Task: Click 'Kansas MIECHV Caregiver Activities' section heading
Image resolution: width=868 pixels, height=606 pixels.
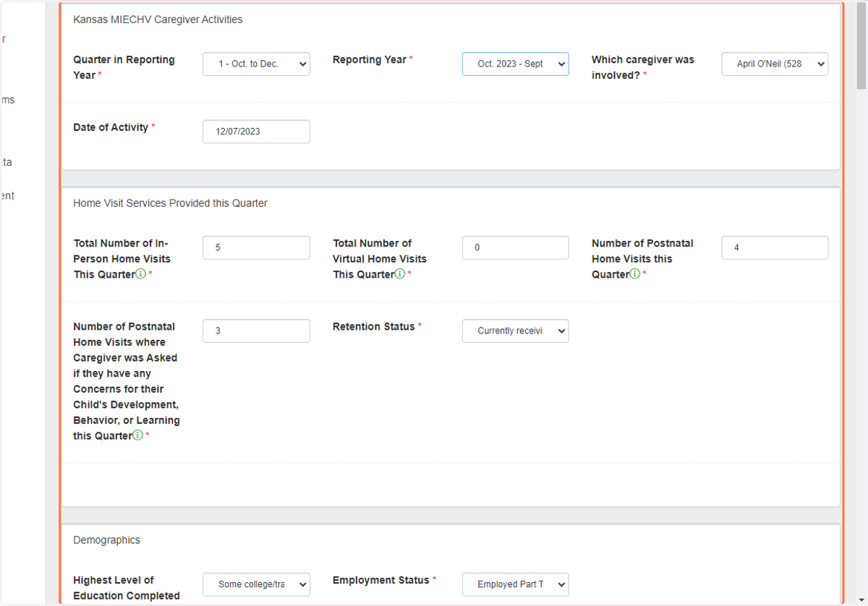Action: pyautogui.click(x=158, y=20)
